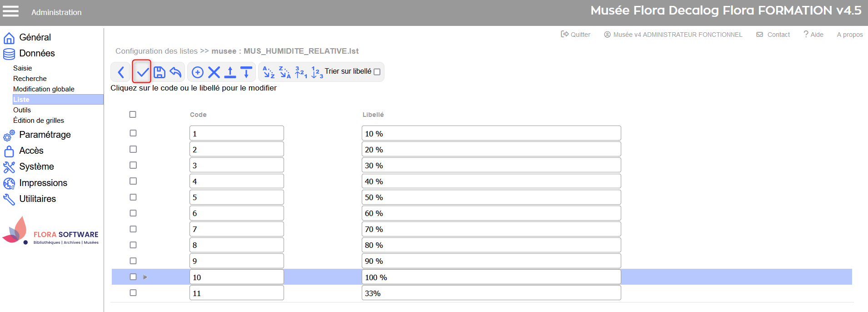Screen dimensions: 868x312
Task: Sort numerically ascending with the 1-2-3 icon
Action: click(x=317, y=72)
